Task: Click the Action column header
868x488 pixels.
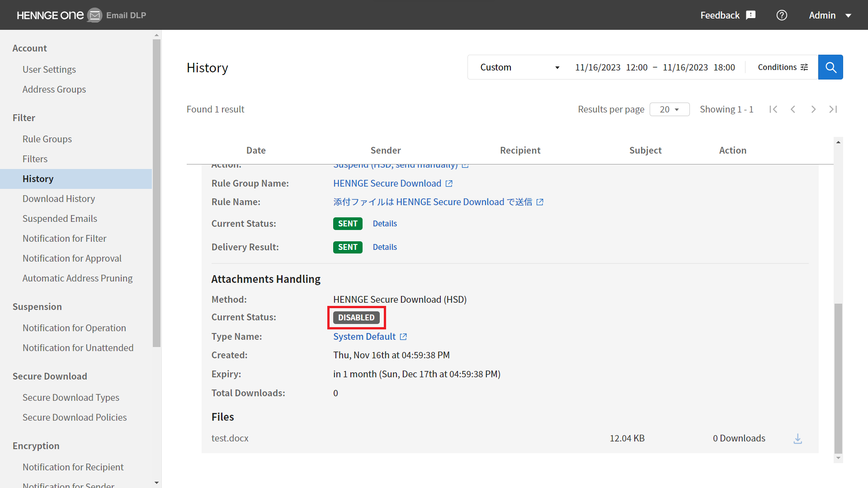Action: coord(732,150)
